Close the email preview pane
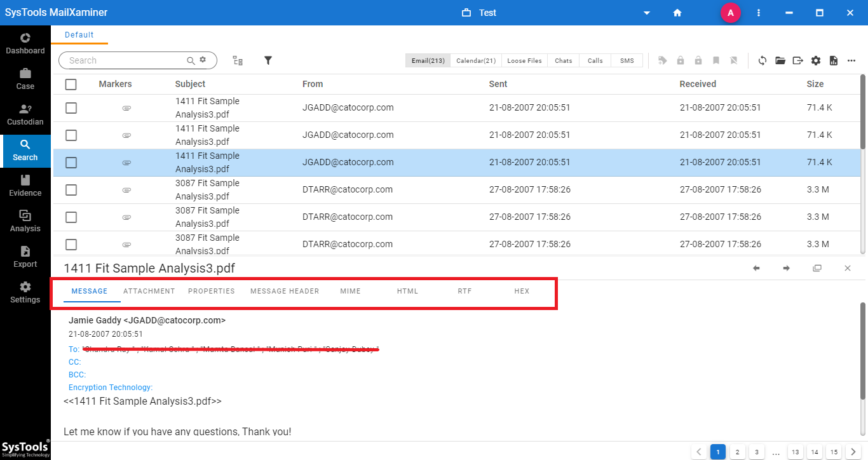The image size is (868, 460). pos(848,268)
